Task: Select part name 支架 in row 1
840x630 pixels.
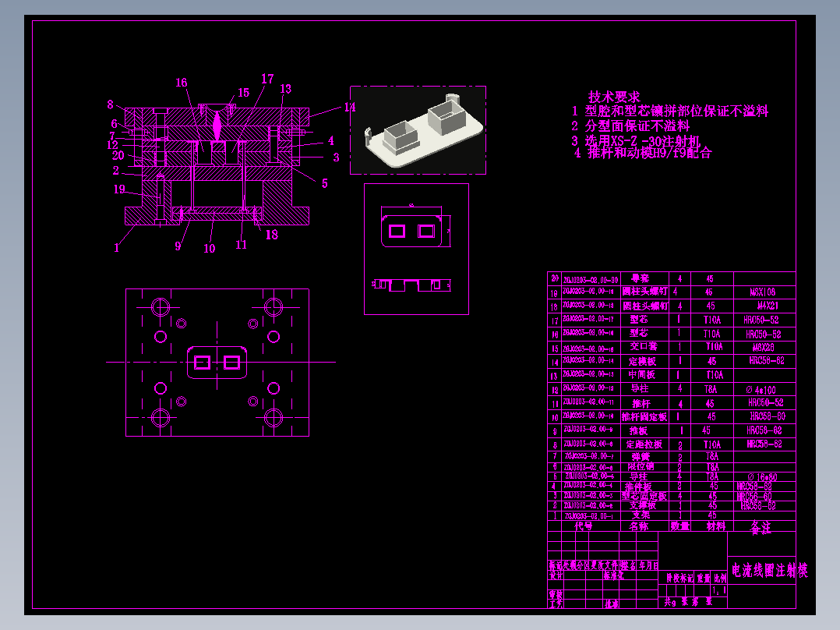Action: (641, 515)
